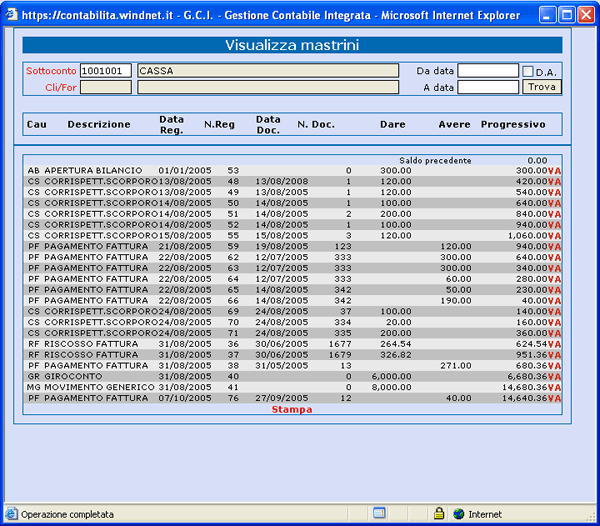Screen dimensions: 600x526
Task: Click the Internet zone globe icon
Action: pyautogui.click(x=458, y=514)
